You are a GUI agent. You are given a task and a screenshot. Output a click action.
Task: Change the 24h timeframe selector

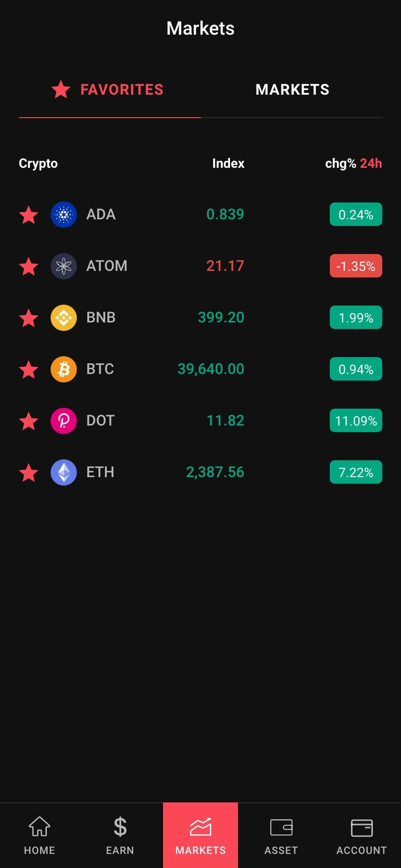point(371,164)
